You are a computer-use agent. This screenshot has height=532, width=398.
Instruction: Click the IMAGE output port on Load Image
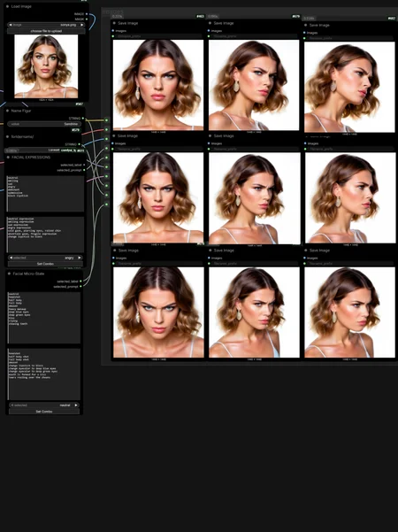(87, 14)
